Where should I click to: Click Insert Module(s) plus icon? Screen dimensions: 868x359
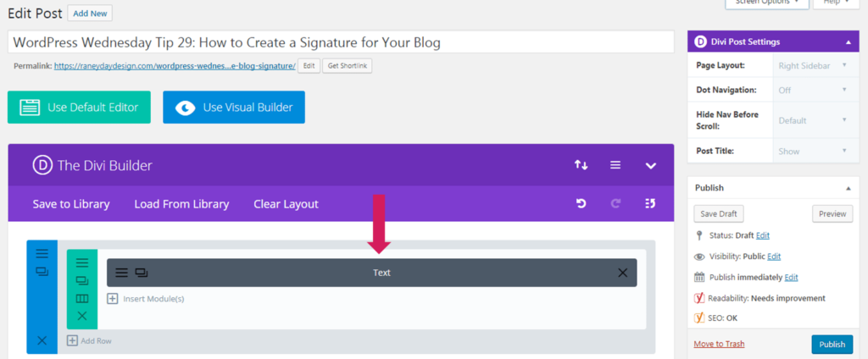(113, 299)
